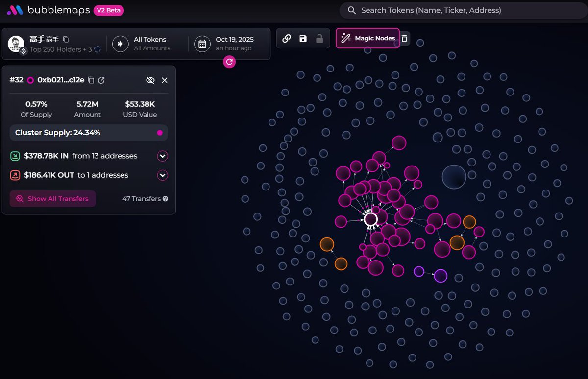
Task: Expand the $186.41K OUT transfers list
Action: point(163,175)
